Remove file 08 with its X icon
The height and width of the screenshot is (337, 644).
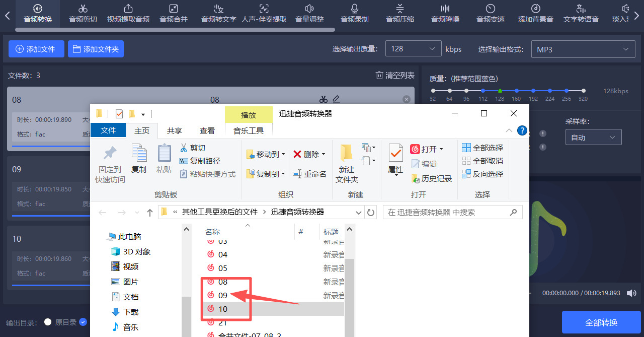pos(407,99)
